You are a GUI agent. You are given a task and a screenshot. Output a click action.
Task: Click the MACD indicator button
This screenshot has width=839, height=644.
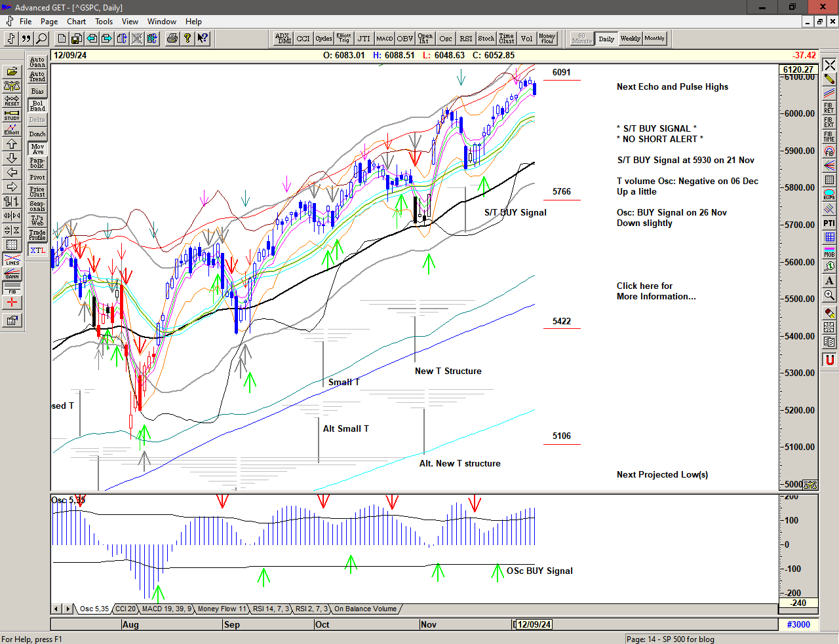pyautogui.click(x=384, y=39)
